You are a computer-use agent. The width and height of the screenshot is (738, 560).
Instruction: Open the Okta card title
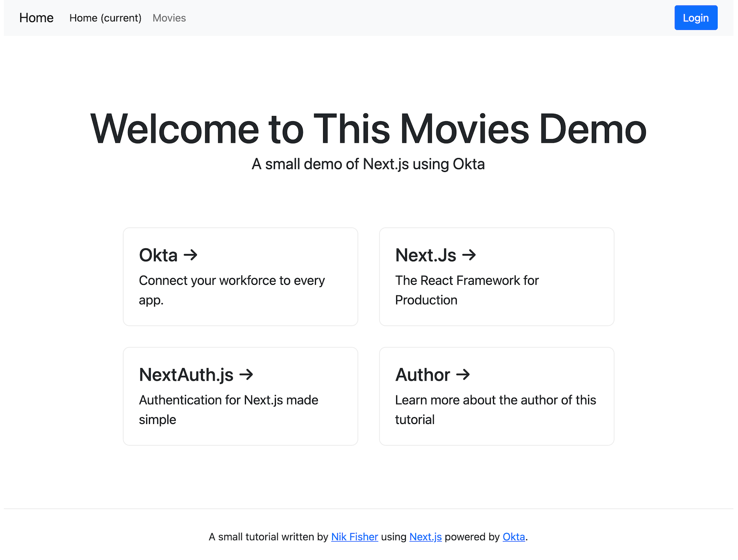158,255
